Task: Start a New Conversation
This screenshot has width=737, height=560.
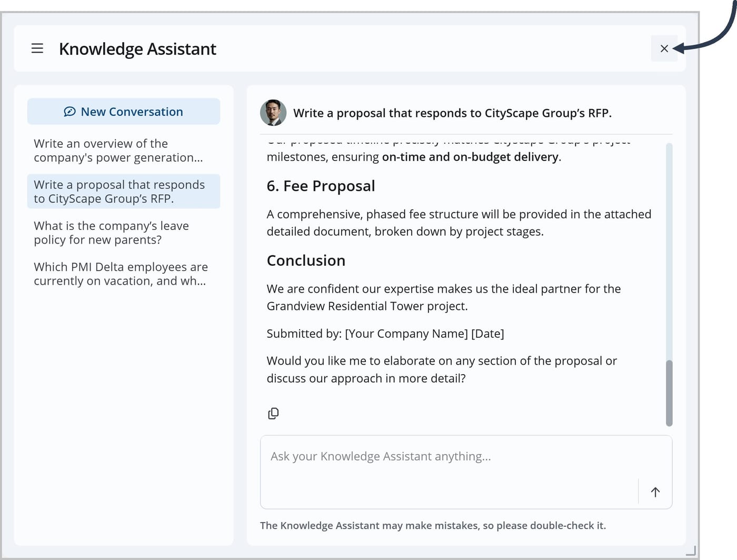Action: coord(124,112)
